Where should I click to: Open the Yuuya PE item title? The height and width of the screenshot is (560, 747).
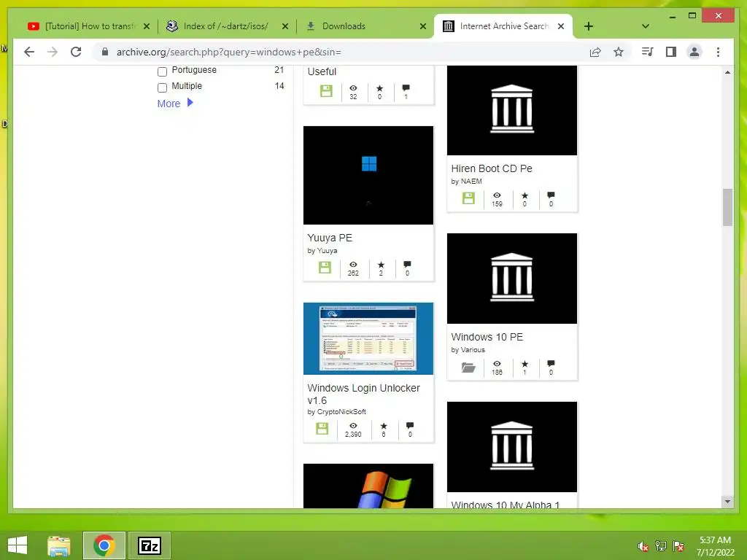[x=330, y=238]
